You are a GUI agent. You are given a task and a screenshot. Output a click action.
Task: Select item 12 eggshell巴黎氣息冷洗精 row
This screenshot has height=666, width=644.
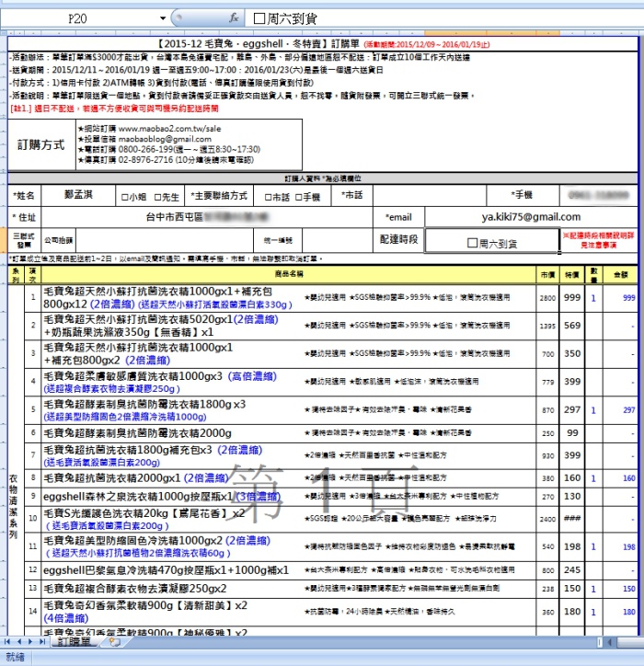coord(166,570)
